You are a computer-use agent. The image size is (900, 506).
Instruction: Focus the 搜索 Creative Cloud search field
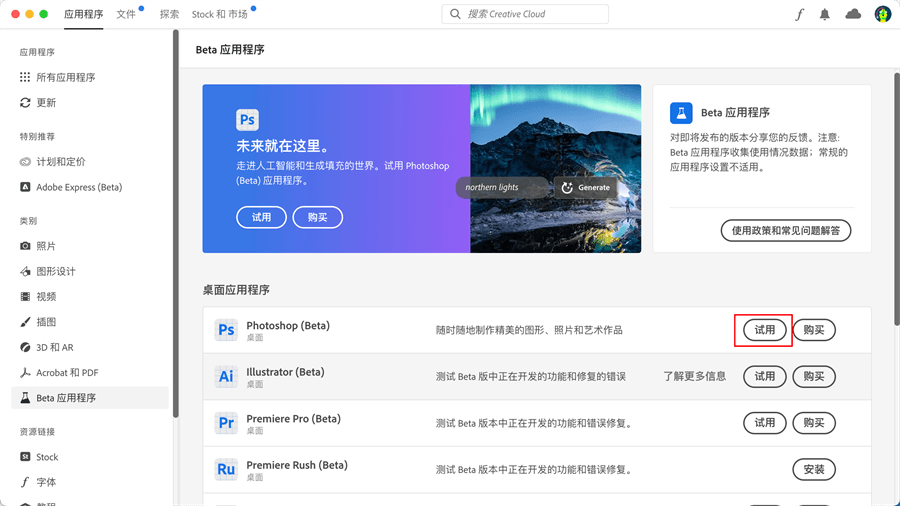525,14
